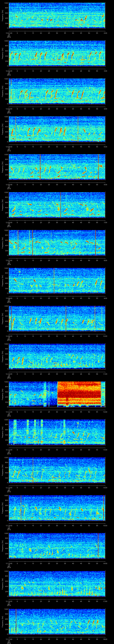
Task: Click the '12:14:00' start time label
Action: tap(9, 525)
